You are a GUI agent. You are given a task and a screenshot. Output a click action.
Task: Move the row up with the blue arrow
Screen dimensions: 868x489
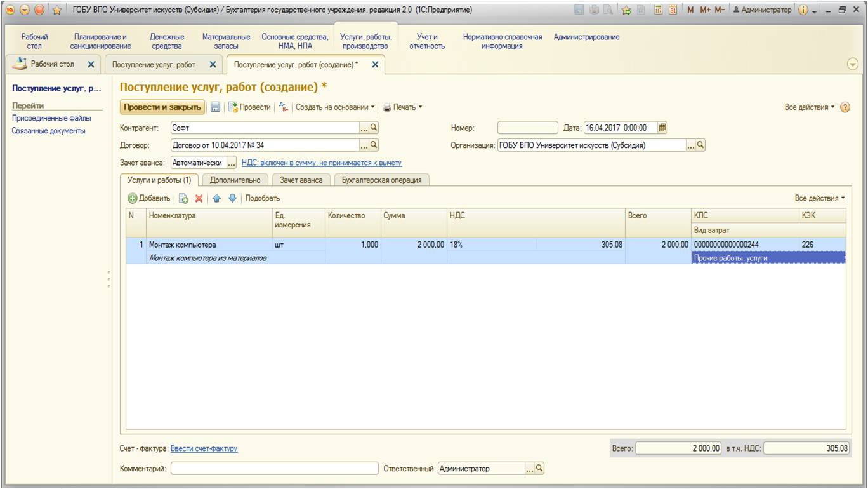tap(216, 198)
